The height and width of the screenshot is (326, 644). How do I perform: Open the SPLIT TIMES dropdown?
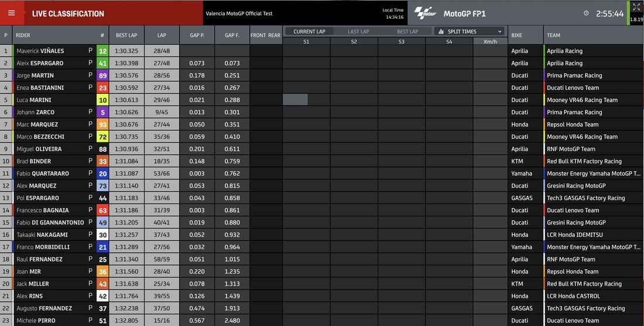(x=470, y=31)
